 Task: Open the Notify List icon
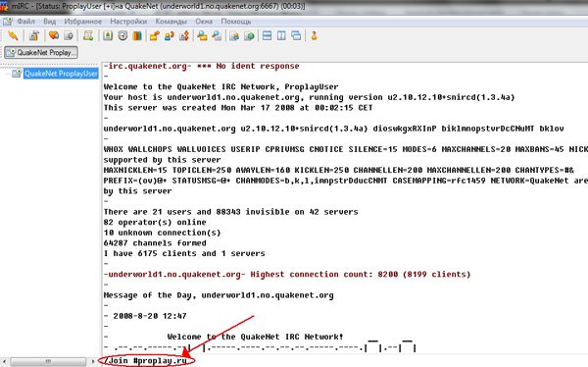[x=234, y=35]
